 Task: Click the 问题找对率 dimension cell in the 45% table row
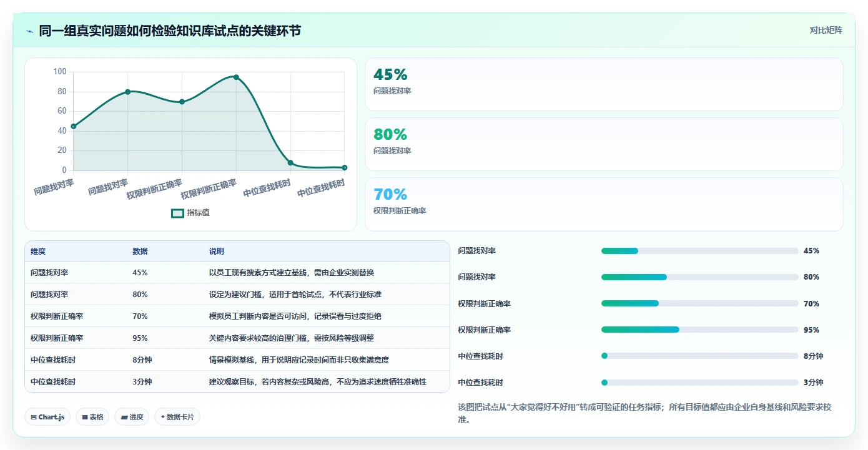(x=49, y=273)
